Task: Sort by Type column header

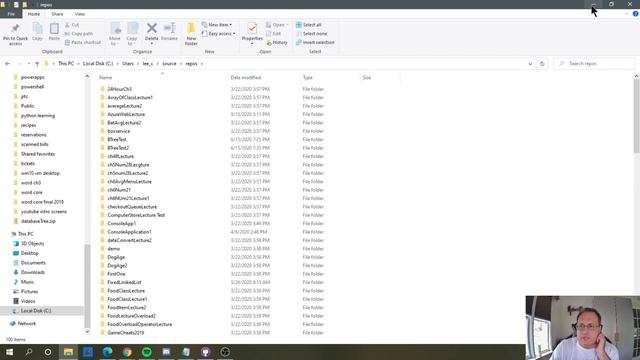Action: (307, 78)
